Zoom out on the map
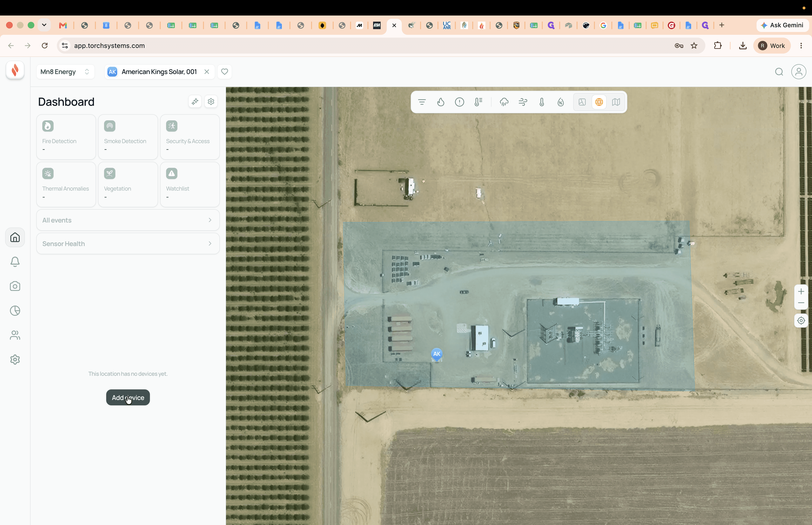 coord(801,303)
